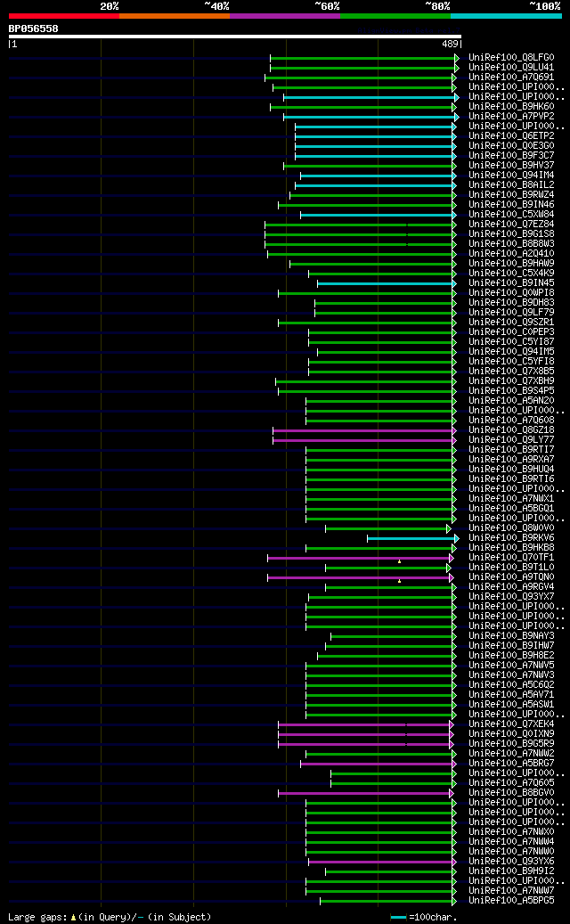This screenshot has height=924, width=570.
Task: Select the UniRef100_Q94IM4 label
Action: coord(511,175)
